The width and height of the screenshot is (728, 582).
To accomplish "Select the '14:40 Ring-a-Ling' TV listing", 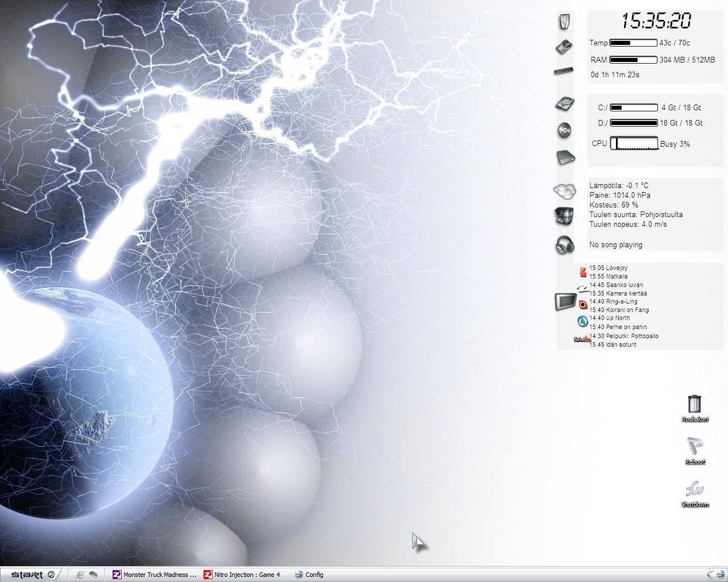I will click(x=613, y=301).
